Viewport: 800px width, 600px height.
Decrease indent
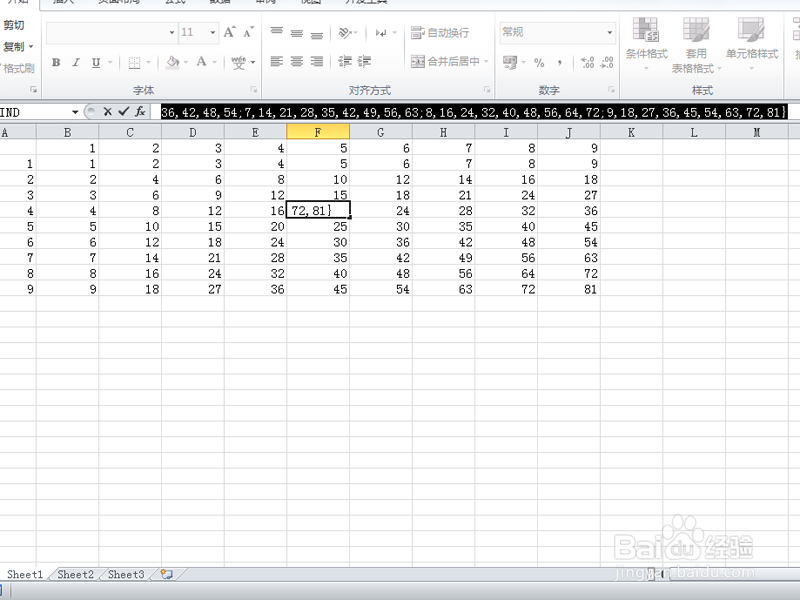345,62
